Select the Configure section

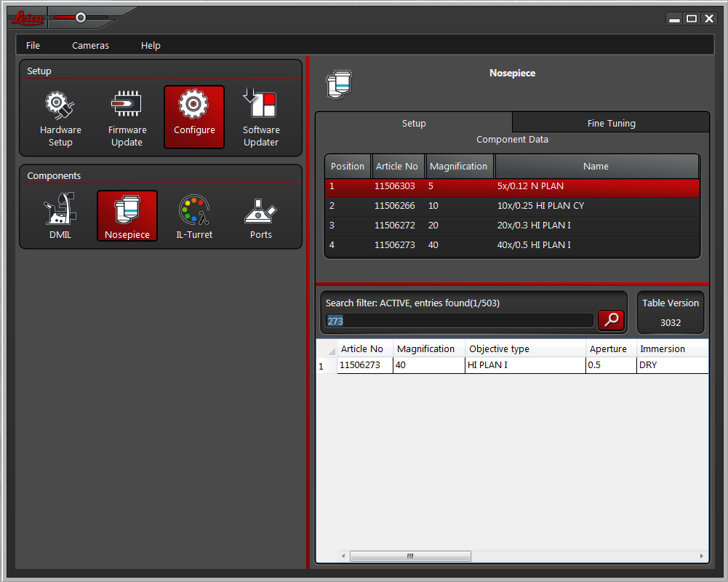tap(194, 117)
